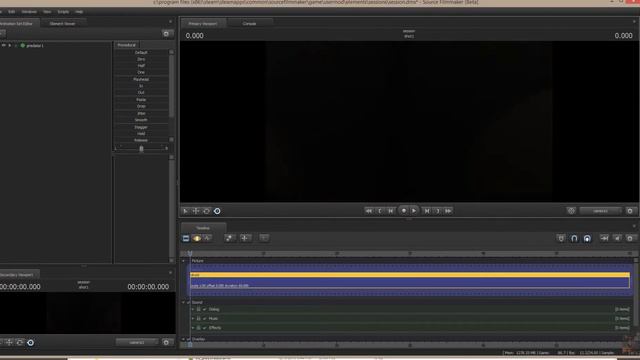Start playback with the play button
The width and height of the screenshot is (640, 360).
click(x=414, y=211)
